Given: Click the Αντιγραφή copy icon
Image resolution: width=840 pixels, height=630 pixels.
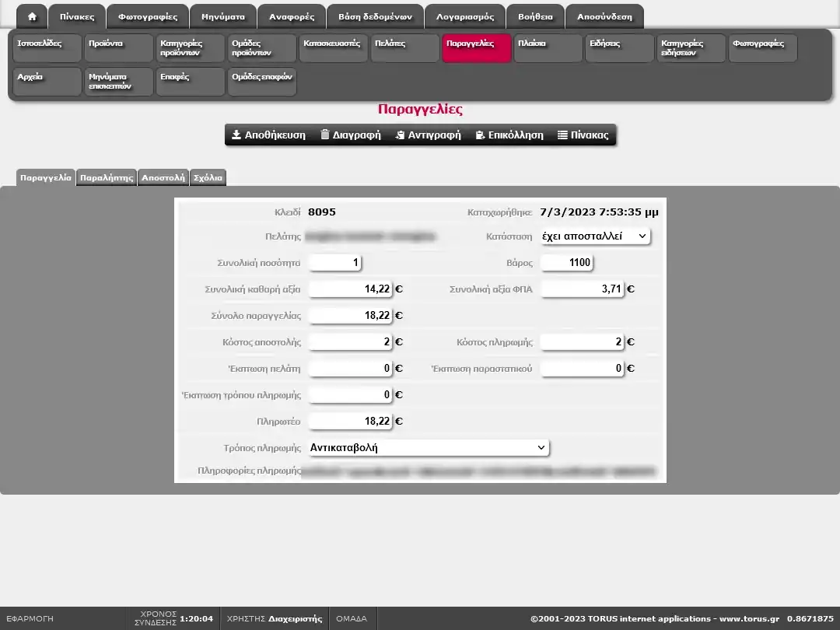Looking at the screenshot, I should click(400, 135).
